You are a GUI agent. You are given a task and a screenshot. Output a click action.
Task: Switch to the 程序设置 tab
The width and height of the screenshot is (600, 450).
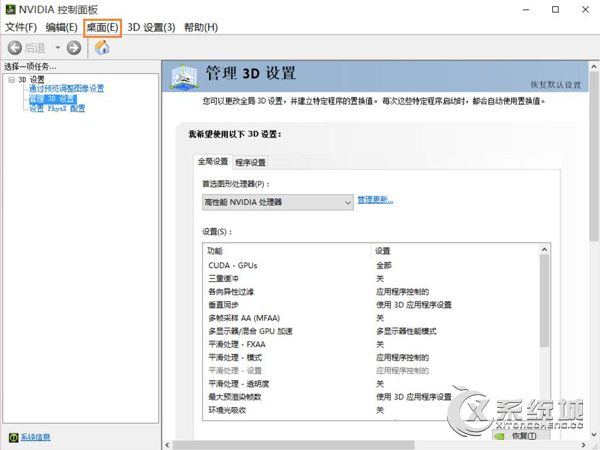click(250, 163)
